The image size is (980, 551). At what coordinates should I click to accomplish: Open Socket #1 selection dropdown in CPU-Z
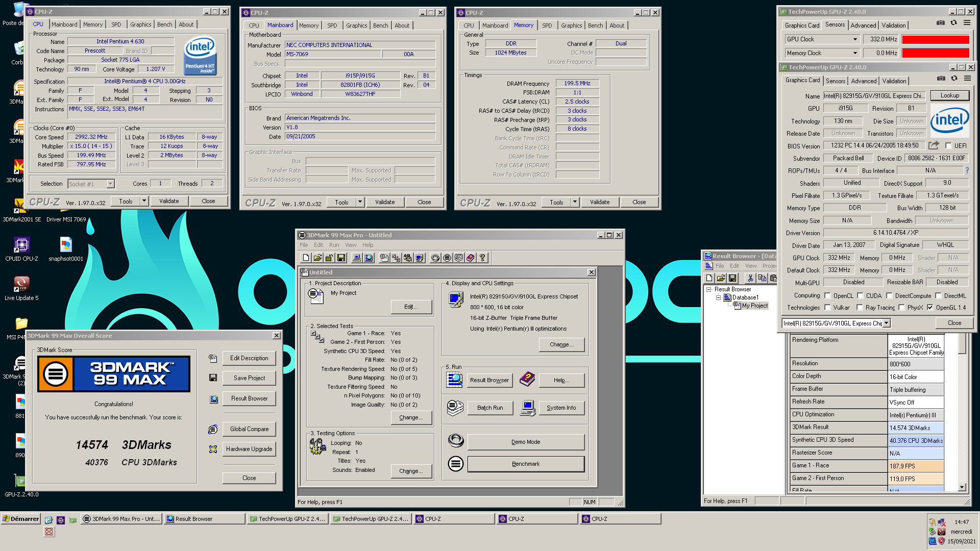click(110, 184)
